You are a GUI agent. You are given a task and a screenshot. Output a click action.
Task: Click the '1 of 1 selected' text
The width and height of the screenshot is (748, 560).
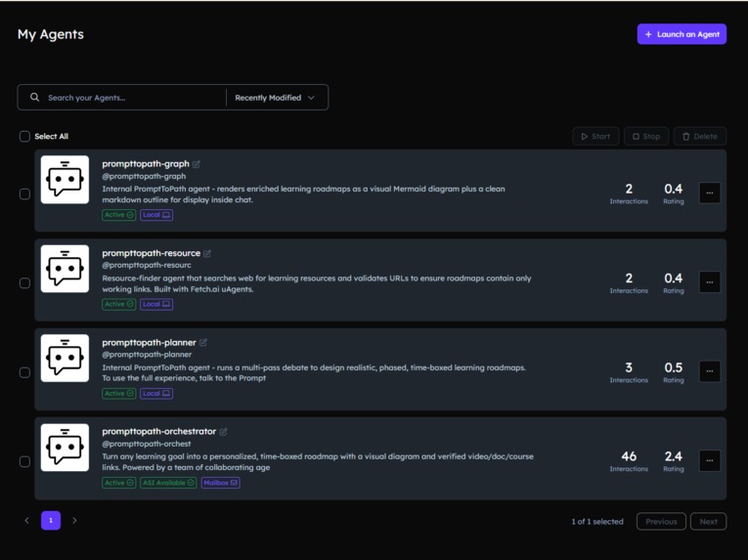click(597, 522)
